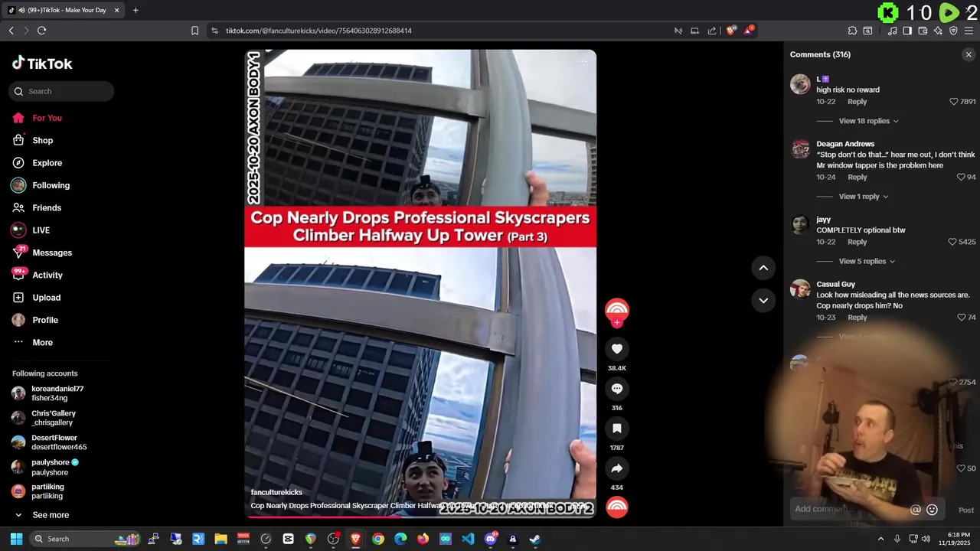Open Casual Guy's profile avatar
This screenshot has width=980, height=551.
click(800, 289)
